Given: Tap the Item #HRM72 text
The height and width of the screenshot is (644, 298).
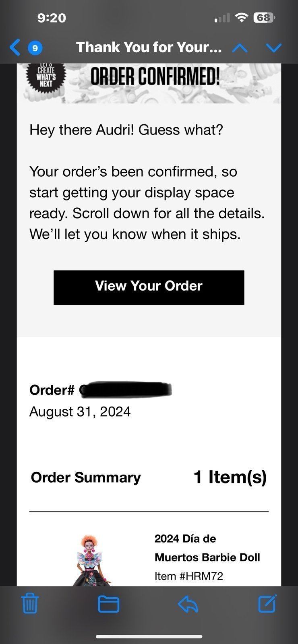Looking at the screenshot, I should tap(188, 576).
